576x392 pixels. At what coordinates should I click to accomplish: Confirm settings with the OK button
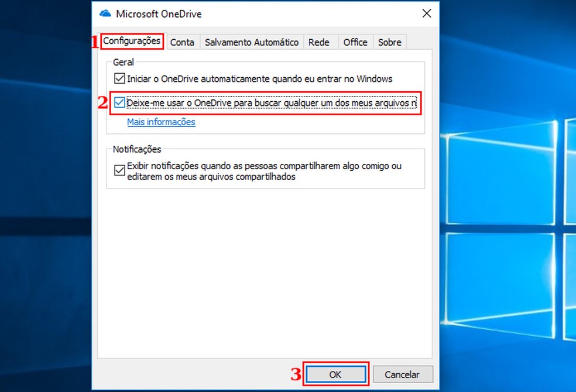pos(335,374)
